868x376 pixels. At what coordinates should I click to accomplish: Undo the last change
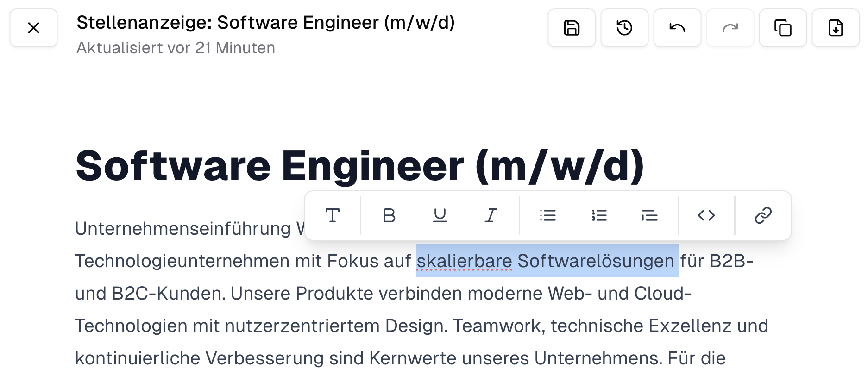click(677, 28)
